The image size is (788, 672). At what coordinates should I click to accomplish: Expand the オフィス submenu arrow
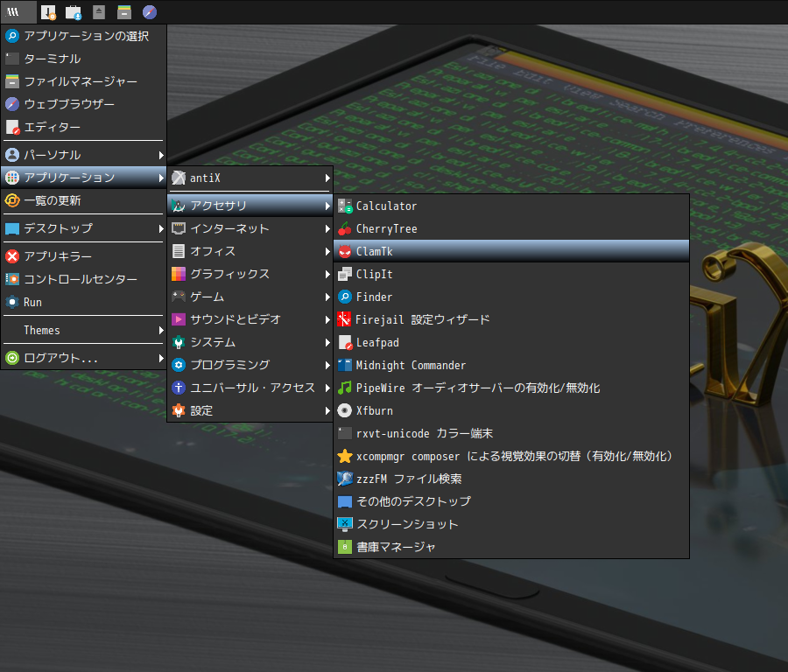tap(327, 251)
